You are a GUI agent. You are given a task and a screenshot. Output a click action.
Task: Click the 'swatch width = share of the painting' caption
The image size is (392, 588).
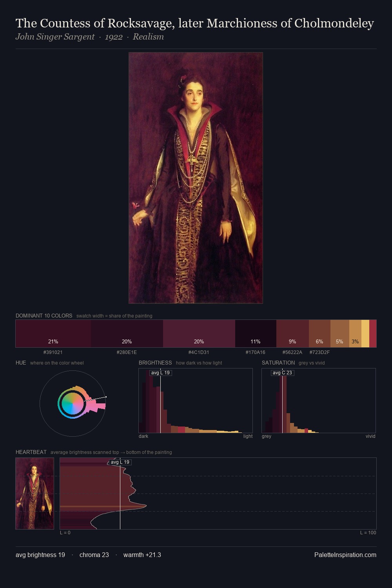114,316
